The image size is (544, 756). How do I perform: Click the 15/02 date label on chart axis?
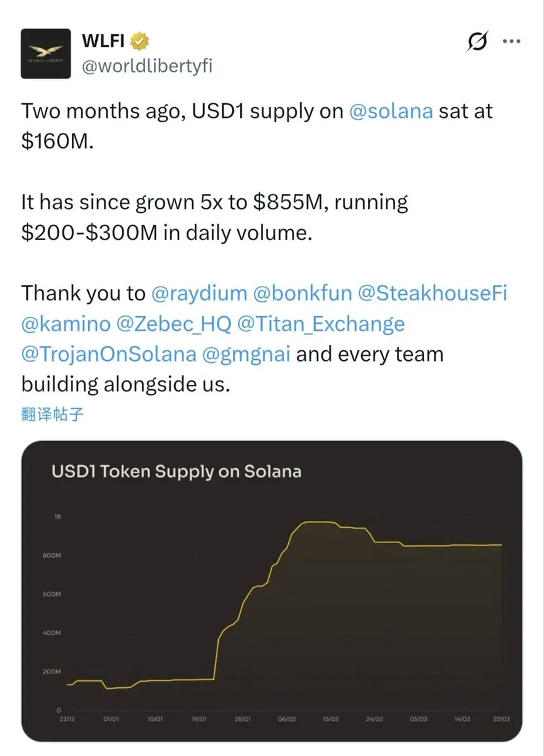pyautogui.click(x=330, y=718)
